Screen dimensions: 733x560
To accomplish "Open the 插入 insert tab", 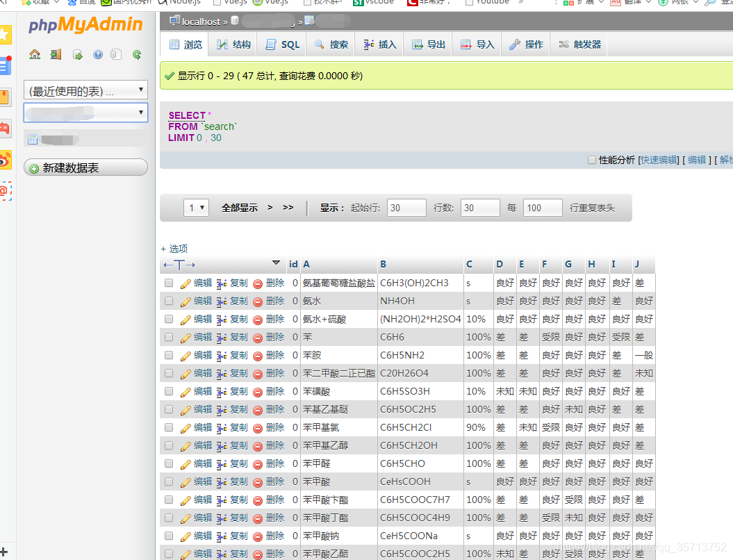I will [x=379, y=44].
